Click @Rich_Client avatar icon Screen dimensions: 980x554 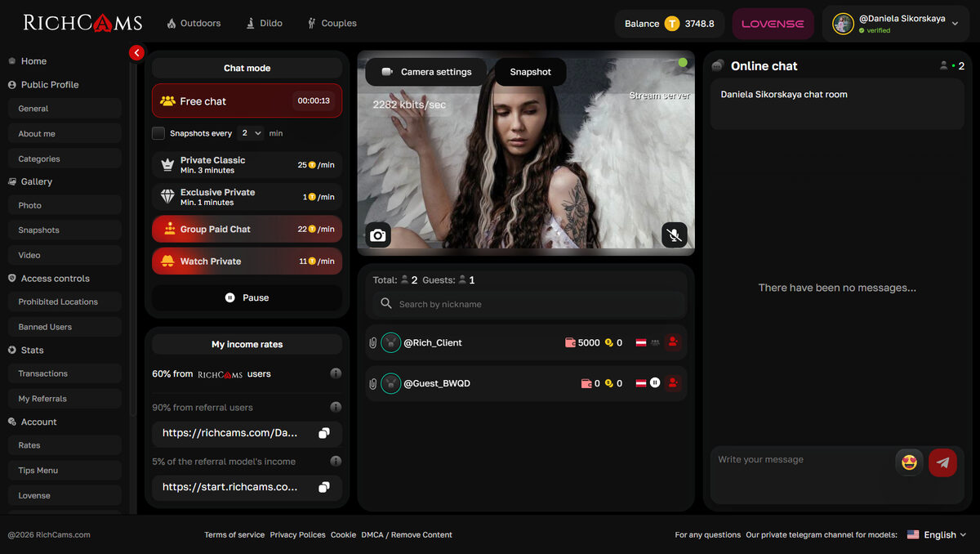(390, 343)
